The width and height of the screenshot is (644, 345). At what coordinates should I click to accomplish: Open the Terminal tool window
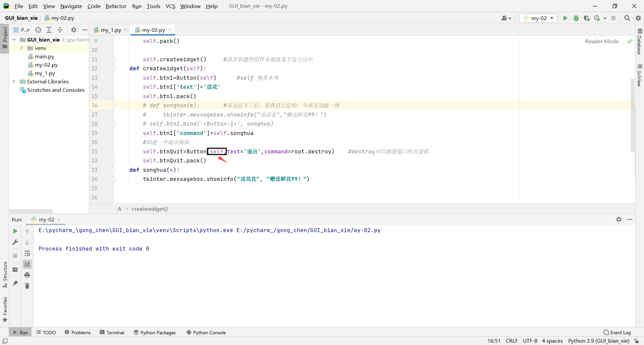112,332
